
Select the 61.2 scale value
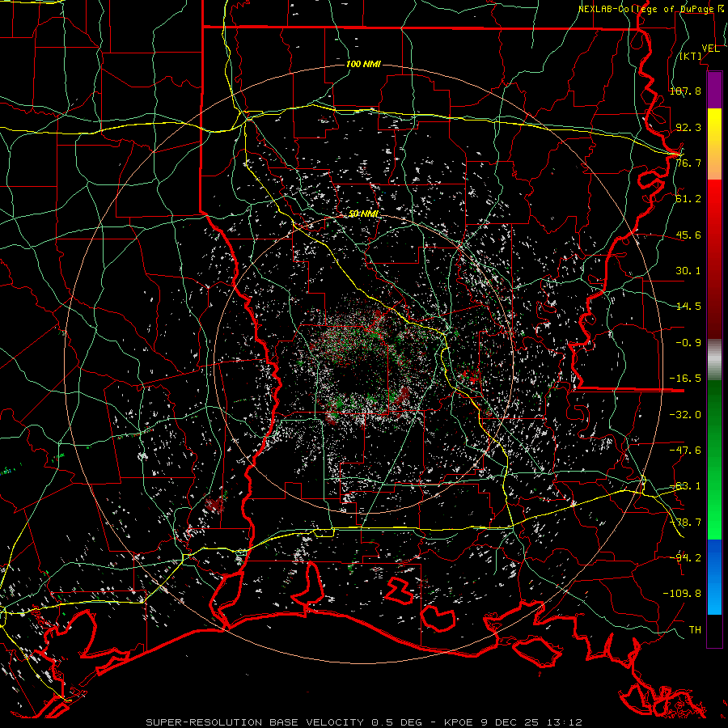pos(688,199)
